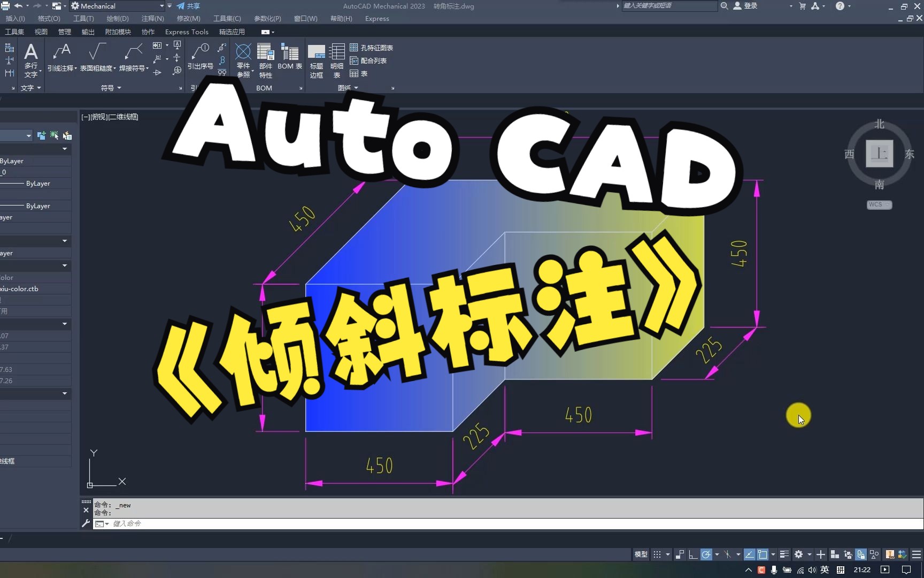Open the Mechanical workspace dropdown
The image size is (924, 578).
click(162, 6)
